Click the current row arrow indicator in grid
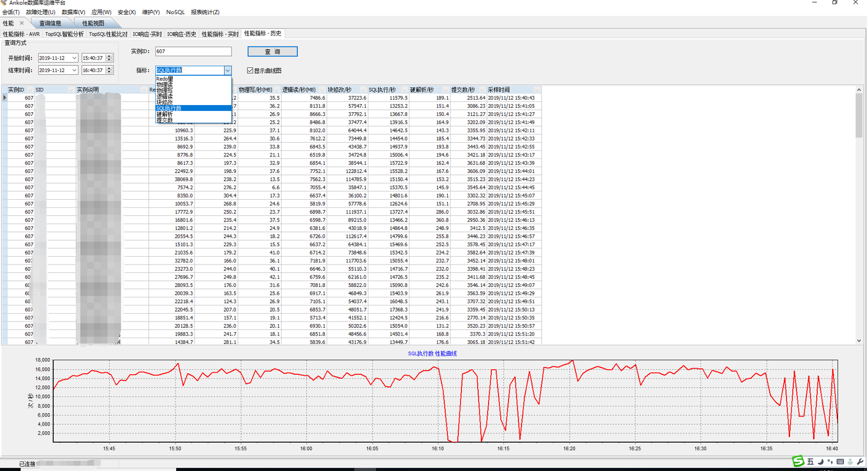This screenshot has width=868, height=471. 5,98
